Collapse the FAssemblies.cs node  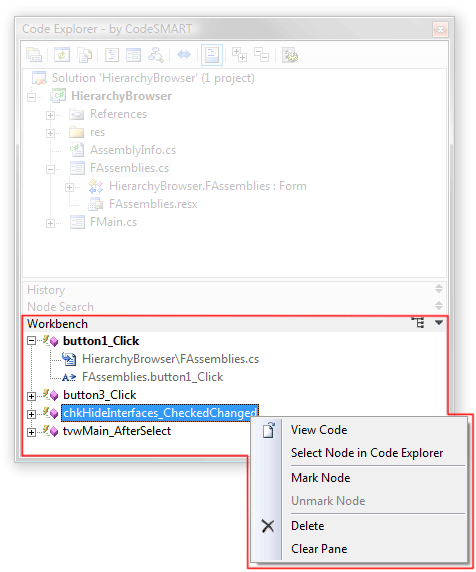click(50, 169)
